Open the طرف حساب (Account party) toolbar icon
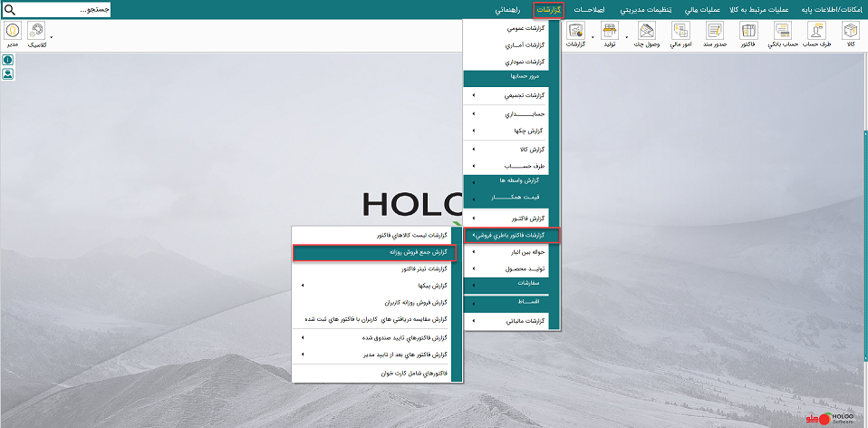Image resolution: width=868 pixels, height=428 pixels. (x=817, y=34)
